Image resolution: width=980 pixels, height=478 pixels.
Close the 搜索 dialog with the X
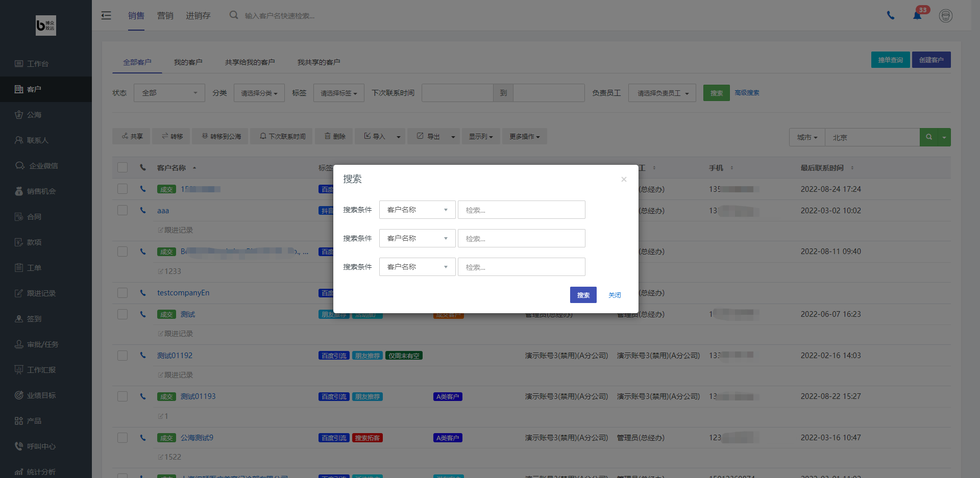click(624, 179)
